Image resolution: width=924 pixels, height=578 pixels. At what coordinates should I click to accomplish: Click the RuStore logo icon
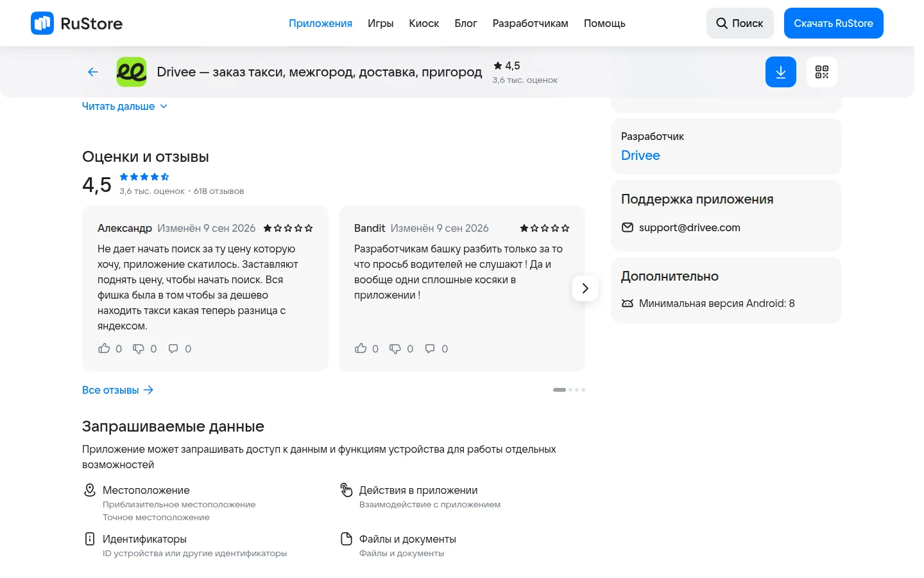point(42,23)
